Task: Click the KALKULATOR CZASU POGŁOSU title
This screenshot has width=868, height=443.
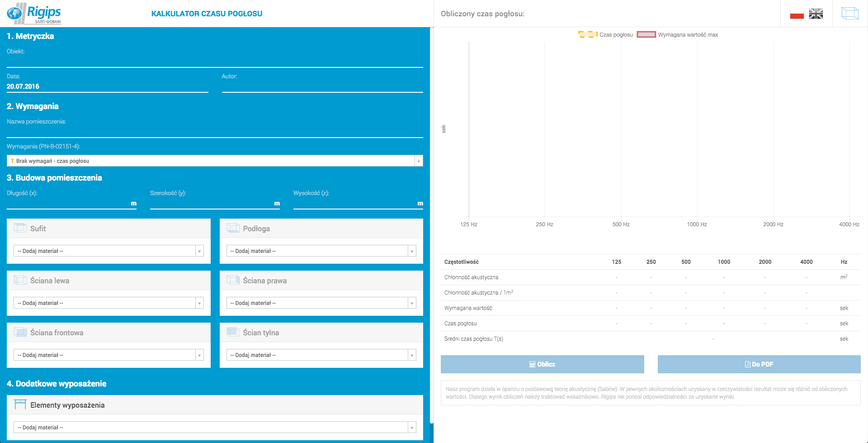Action: pos(207,14)
